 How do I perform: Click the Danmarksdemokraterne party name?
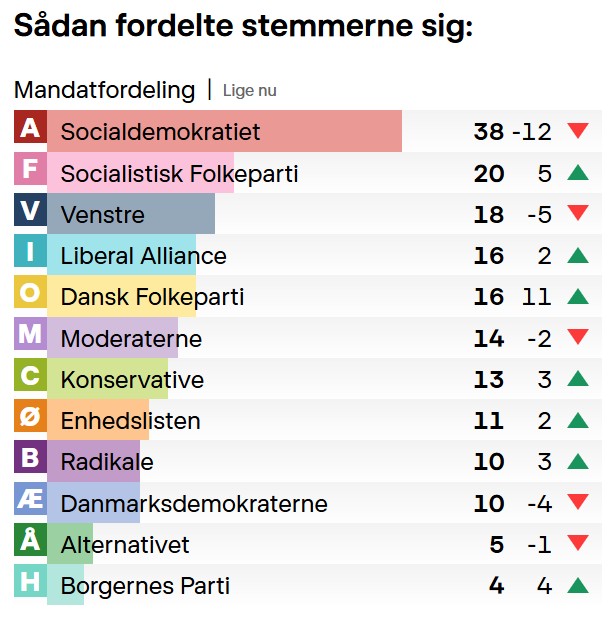194,504
